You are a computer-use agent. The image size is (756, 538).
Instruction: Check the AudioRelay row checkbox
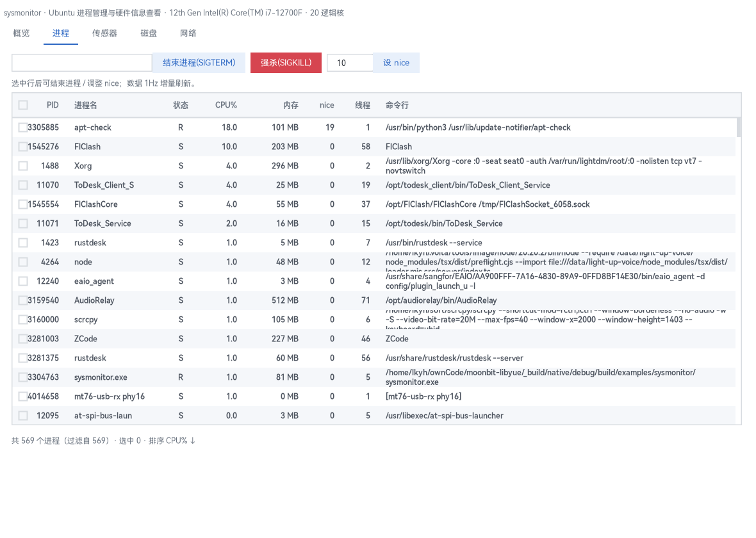pyautogui.click(x=23, y=300)
